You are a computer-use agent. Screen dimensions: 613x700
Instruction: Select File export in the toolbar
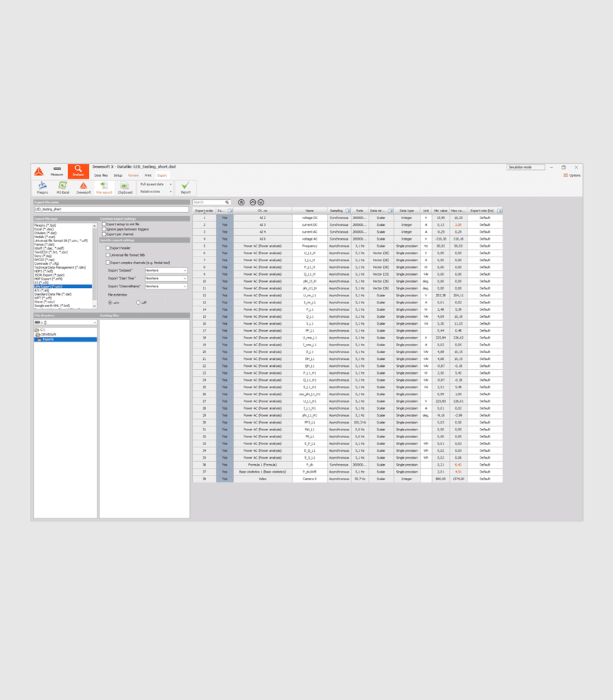[104, 188]
